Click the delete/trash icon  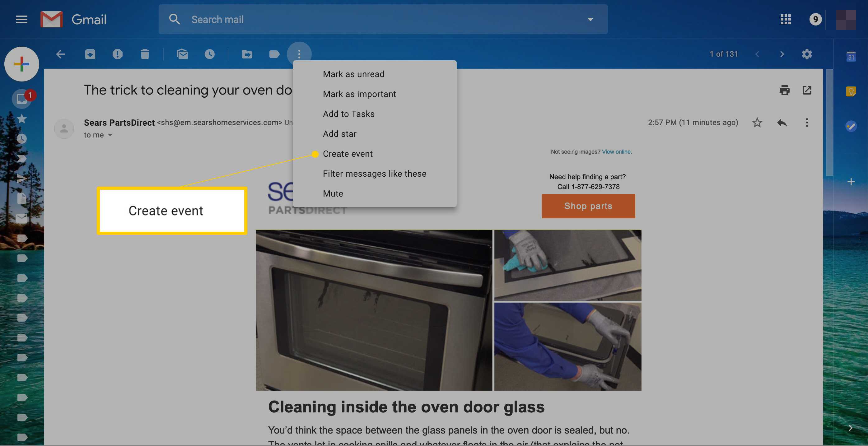(145, 53)
